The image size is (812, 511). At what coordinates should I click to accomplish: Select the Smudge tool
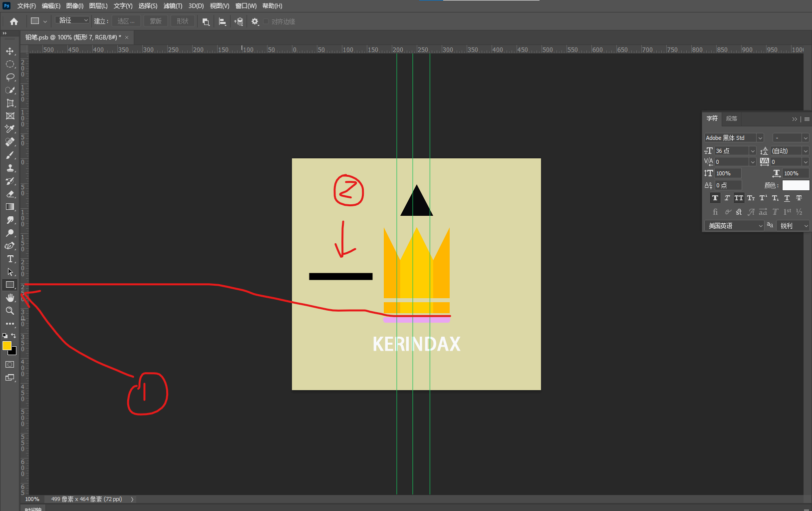coord(10,220)
